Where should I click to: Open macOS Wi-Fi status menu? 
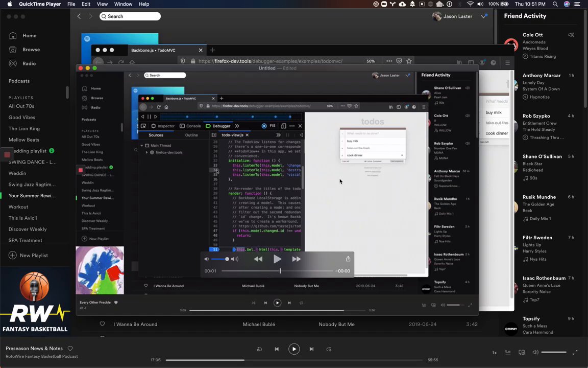[470, 4]
